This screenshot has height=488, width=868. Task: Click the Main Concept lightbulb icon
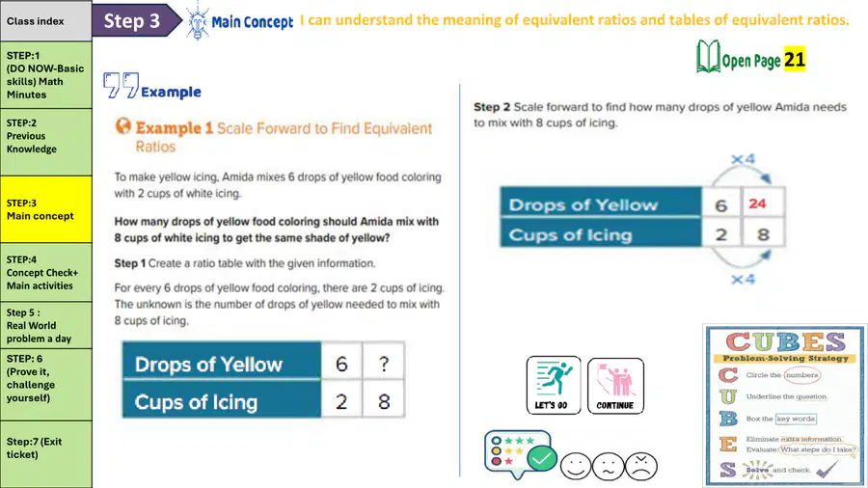tap(198, 21)
